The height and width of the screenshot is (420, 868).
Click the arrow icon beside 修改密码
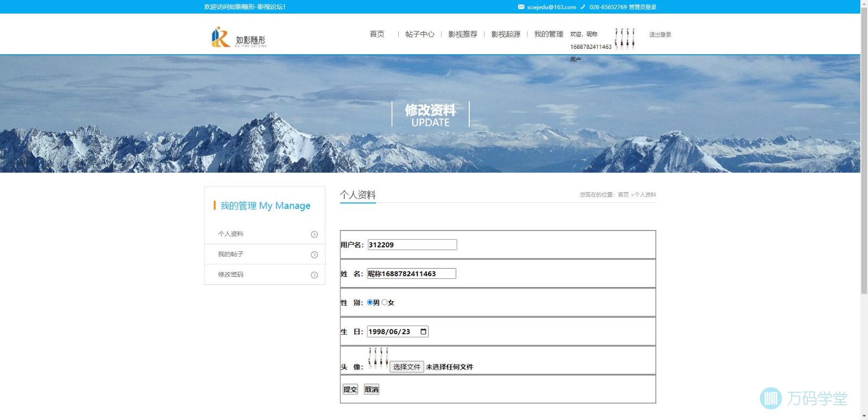coord(314,275)
